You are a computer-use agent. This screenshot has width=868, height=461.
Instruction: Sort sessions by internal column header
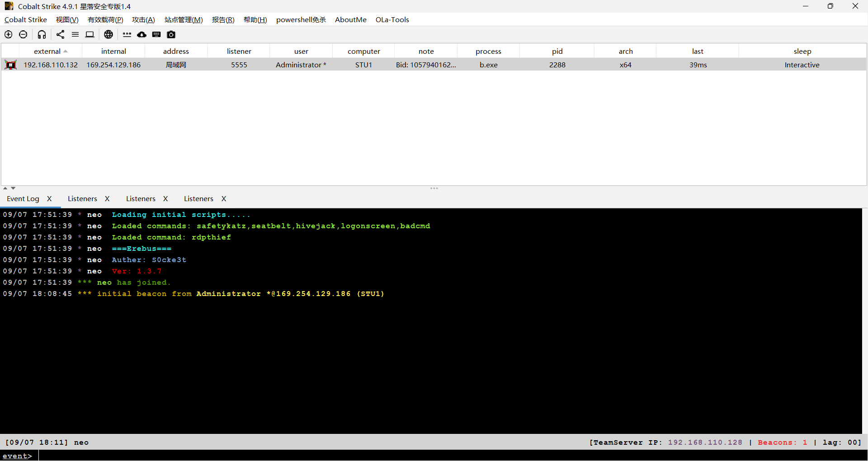[113, 51]
